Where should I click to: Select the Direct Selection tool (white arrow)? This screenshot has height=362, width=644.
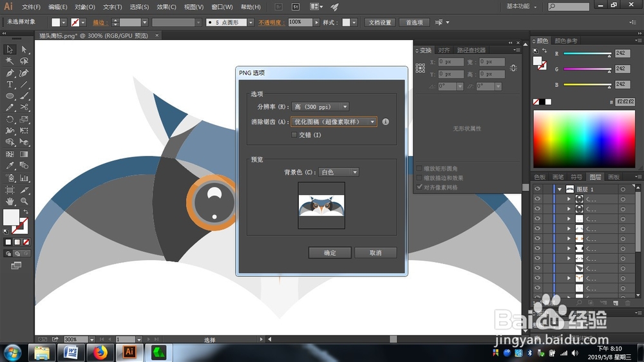pos(24,50)
